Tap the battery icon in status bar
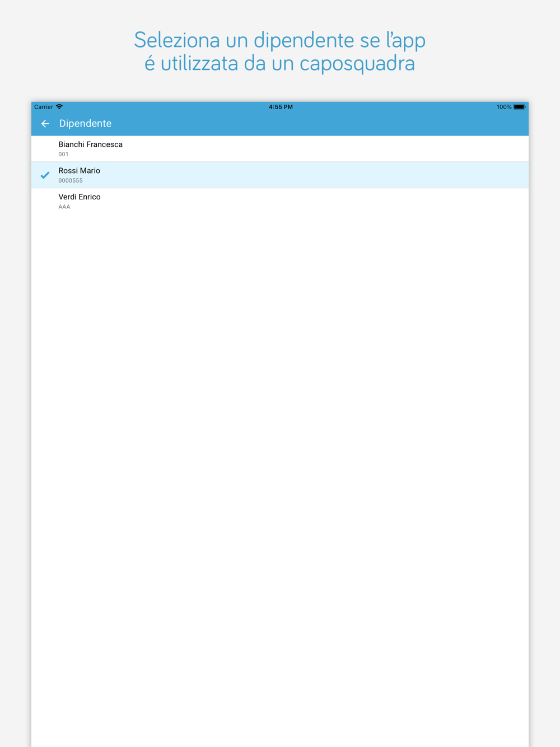Image resolution: width=560 pixels, height=747 pixels. tap(520, 107)
